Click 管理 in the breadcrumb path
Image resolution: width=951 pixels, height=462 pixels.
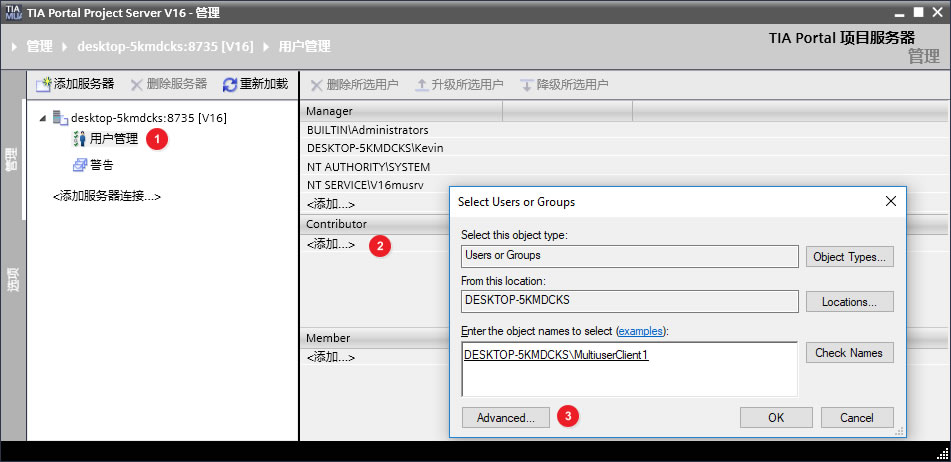coord(39,46)
